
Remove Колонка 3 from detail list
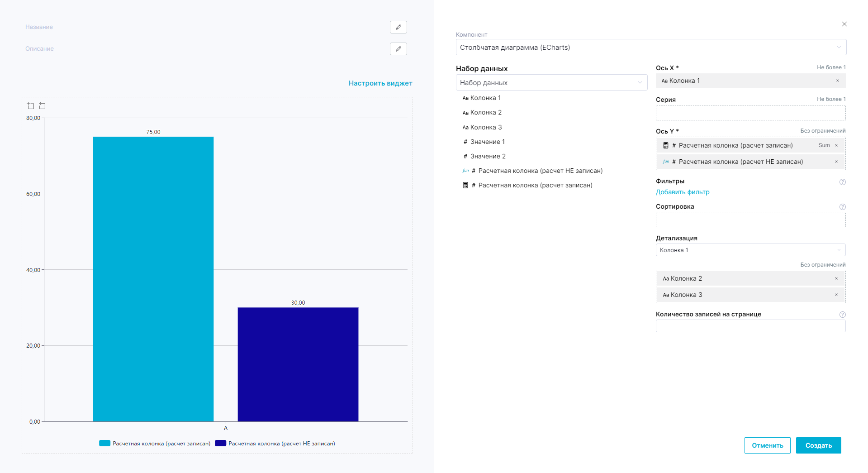pyautogui.click(x=836, y=295)
